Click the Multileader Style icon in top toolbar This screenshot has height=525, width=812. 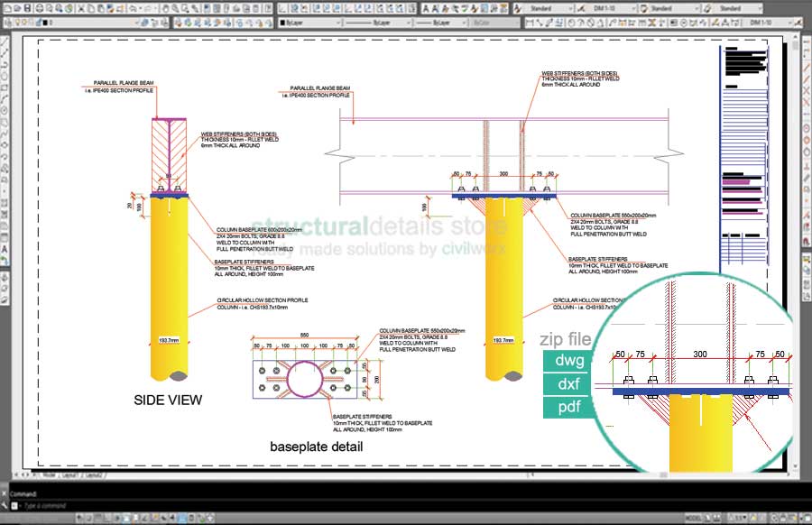tap(707, 8)
